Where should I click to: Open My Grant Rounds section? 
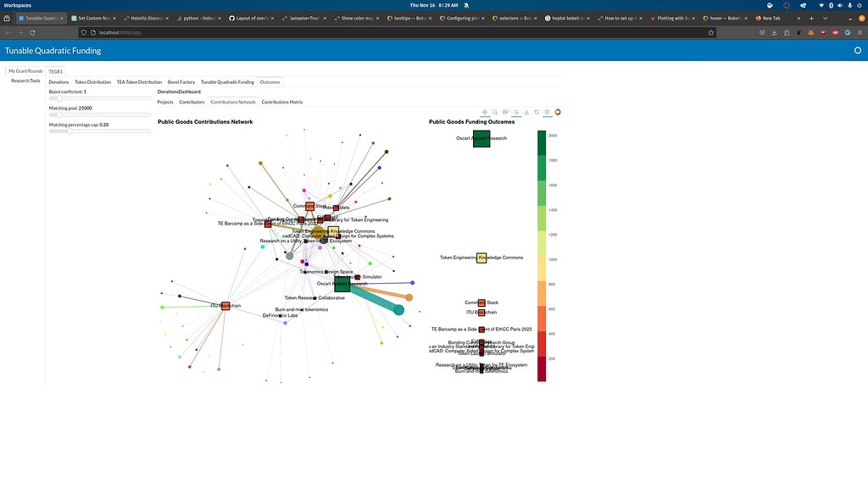tap(24, 71)
